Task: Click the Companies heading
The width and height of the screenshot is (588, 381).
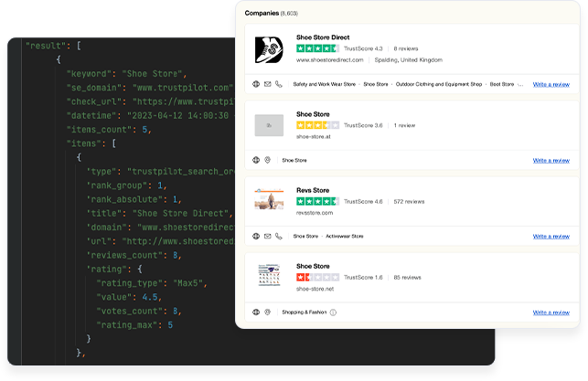Action: coord(262,13)
